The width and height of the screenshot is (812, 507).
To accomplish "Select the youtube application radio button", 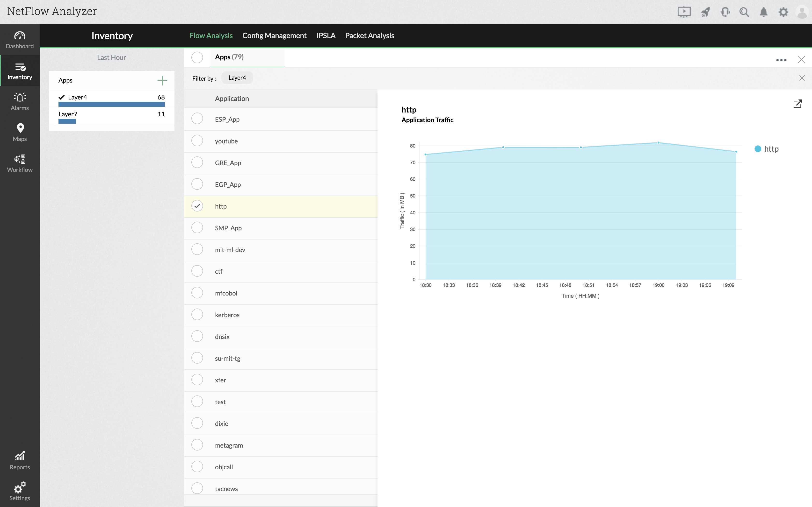I will [197, 141].
